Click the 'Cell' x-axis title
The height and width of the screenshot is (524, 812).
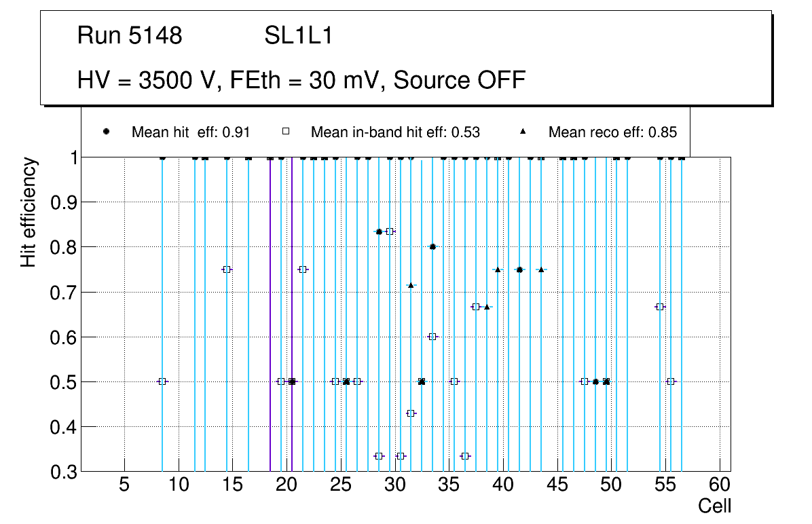(715, 506)
